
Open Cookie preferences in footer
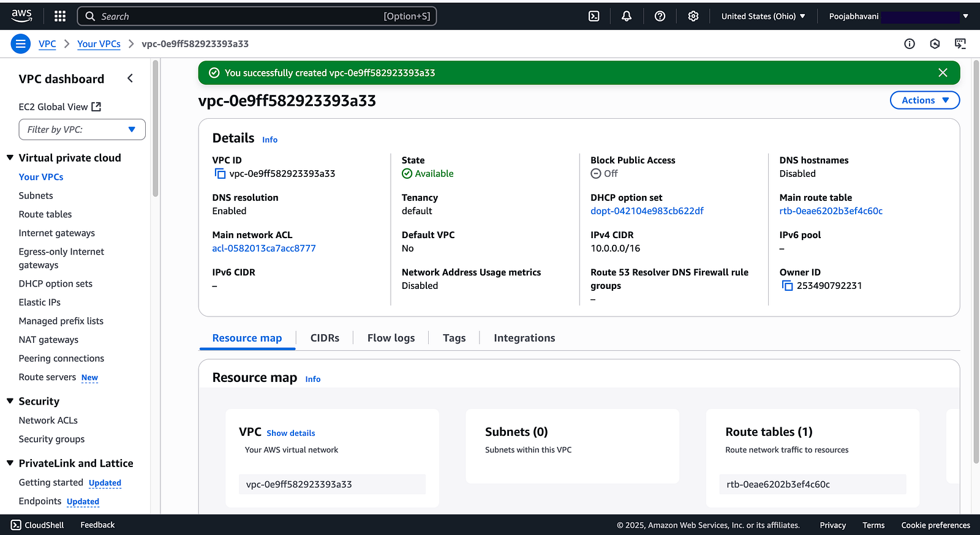(936, 525)
